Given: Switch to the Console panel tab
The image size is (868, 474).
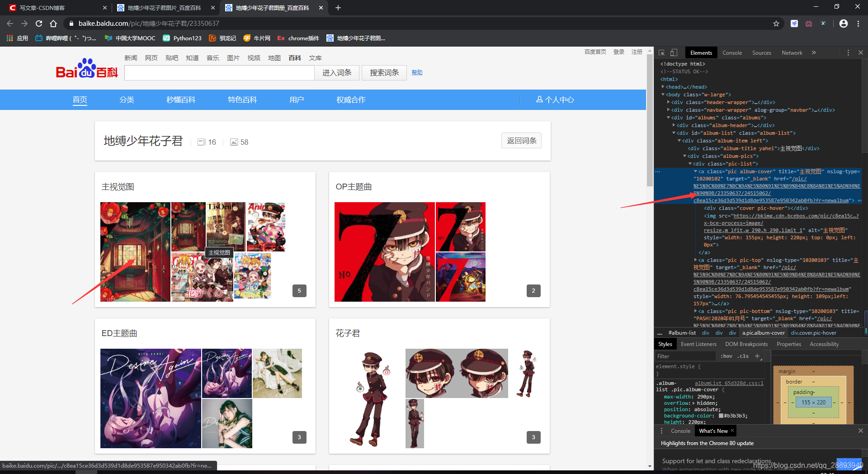Looking at the screenshot, I should click(x=732, y=52).
